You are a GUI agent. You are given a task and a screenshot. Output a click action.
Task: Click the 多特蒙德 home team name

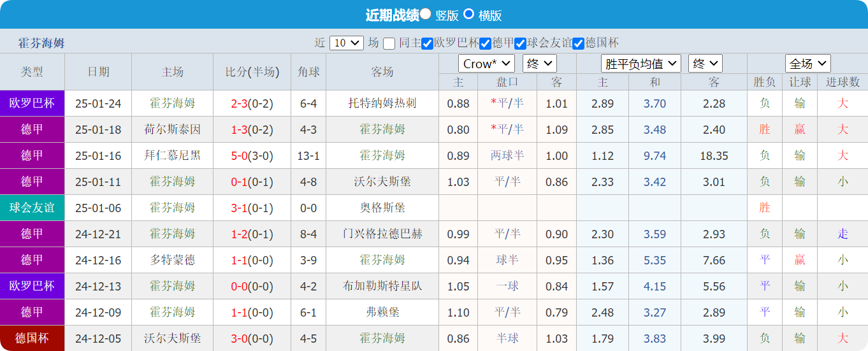coord(172,260)
